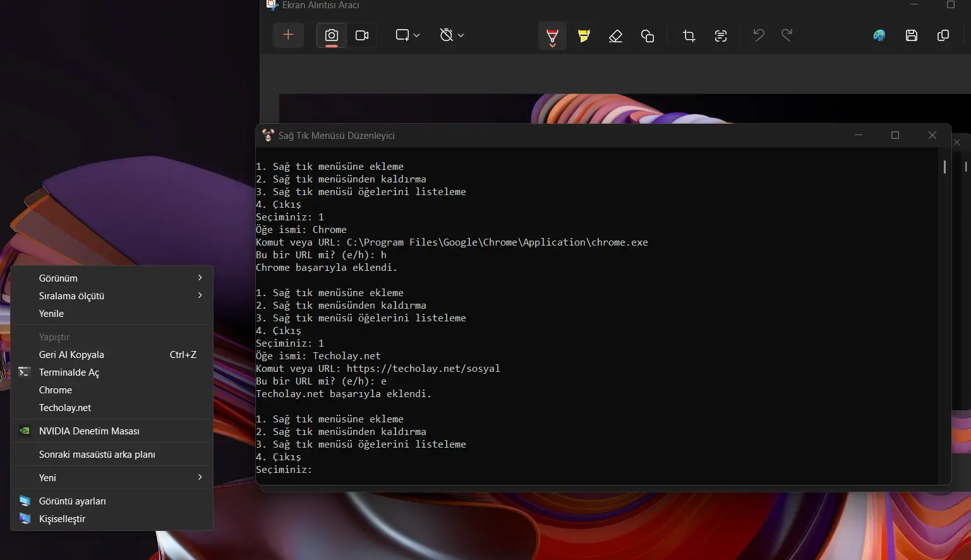Screen dimensions: 971x560
Task: Open Techolay.net context menu entry
Action: tap(112, 407)
